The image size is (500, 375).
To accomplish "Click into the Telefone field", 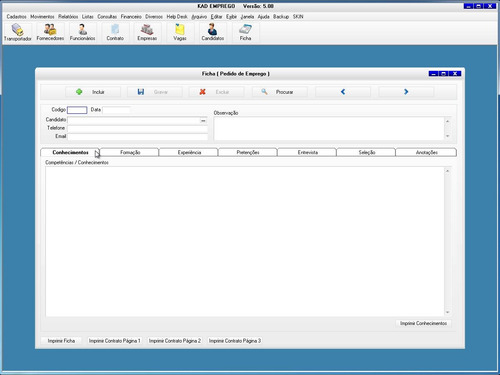I will pos(138,128).
